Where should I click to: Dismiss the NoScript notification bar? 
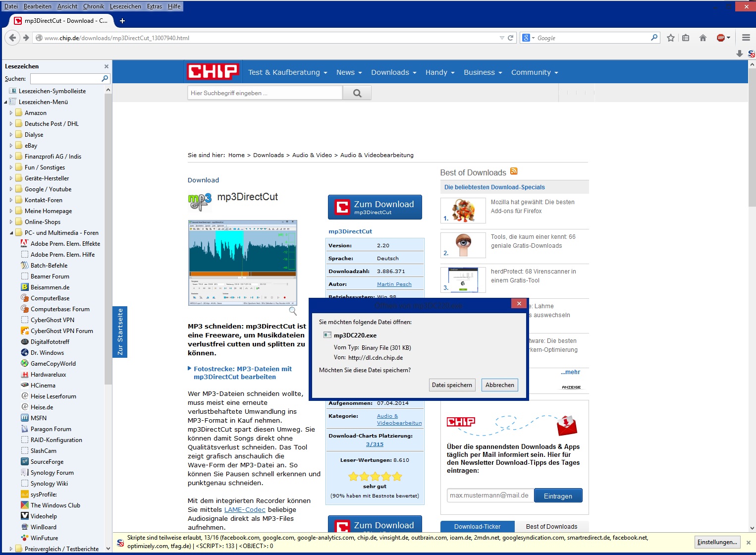[x=749, y=543]
